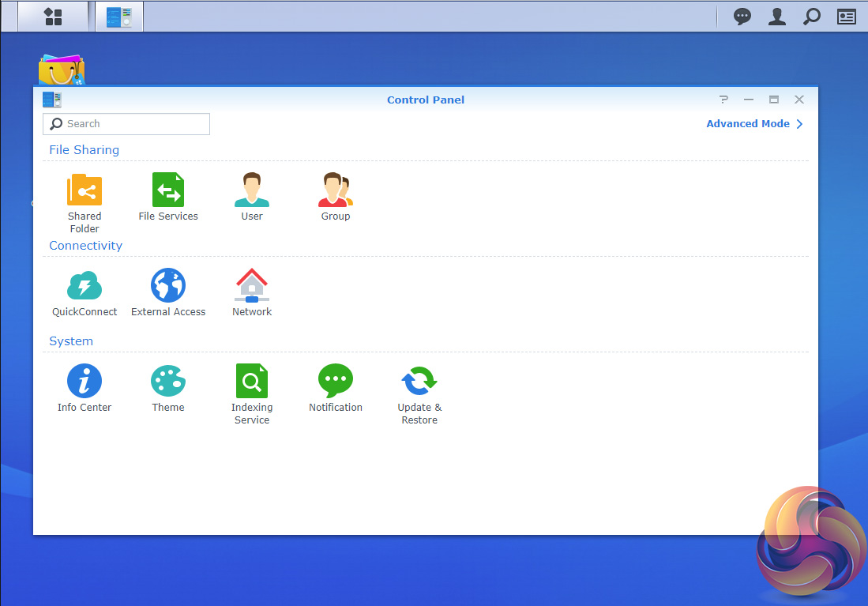
Task: Open Info Center
Action: [85, 388]
